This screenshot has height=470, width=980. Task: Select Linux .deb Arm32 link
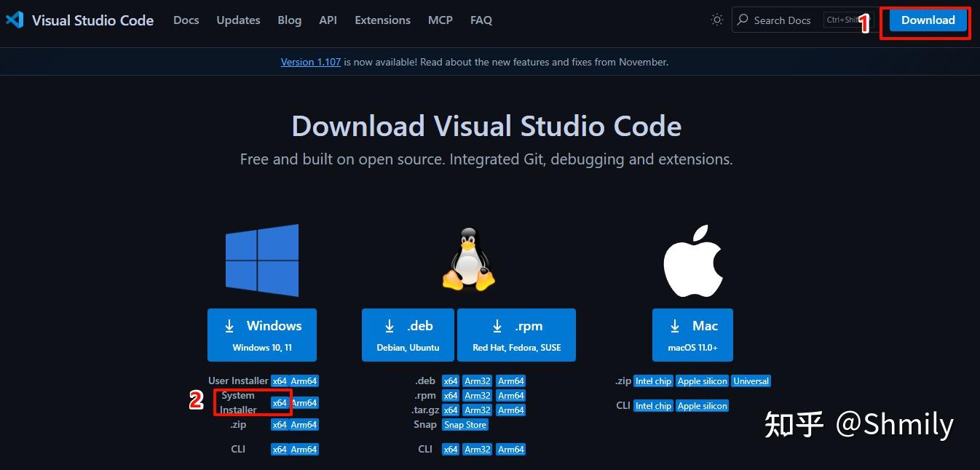[x=478, y=381]
